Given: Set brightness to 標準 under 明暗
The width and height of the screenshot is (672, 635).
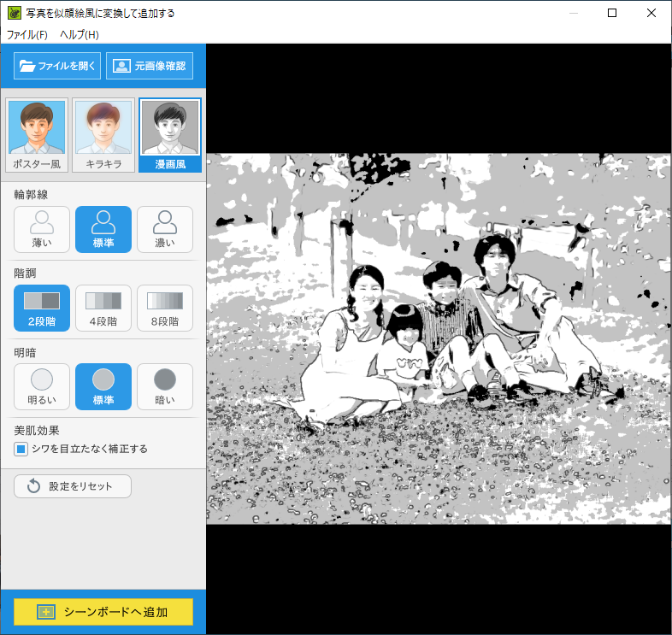Looking at the screenshot, I should [x=103, y=386].
